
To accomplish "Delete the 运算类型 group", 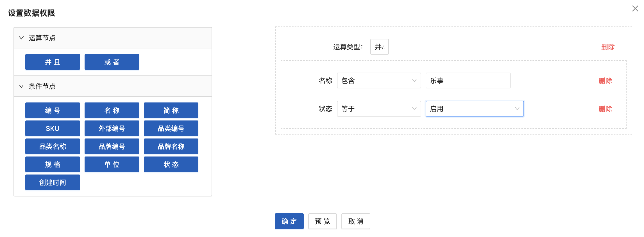I will (608, 47).
